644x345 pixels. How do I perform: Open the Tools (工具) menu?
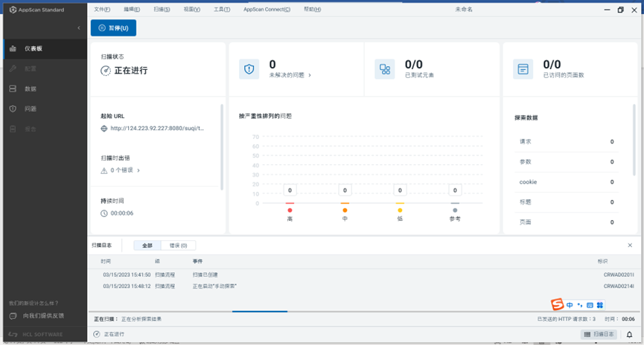[222, 10]
